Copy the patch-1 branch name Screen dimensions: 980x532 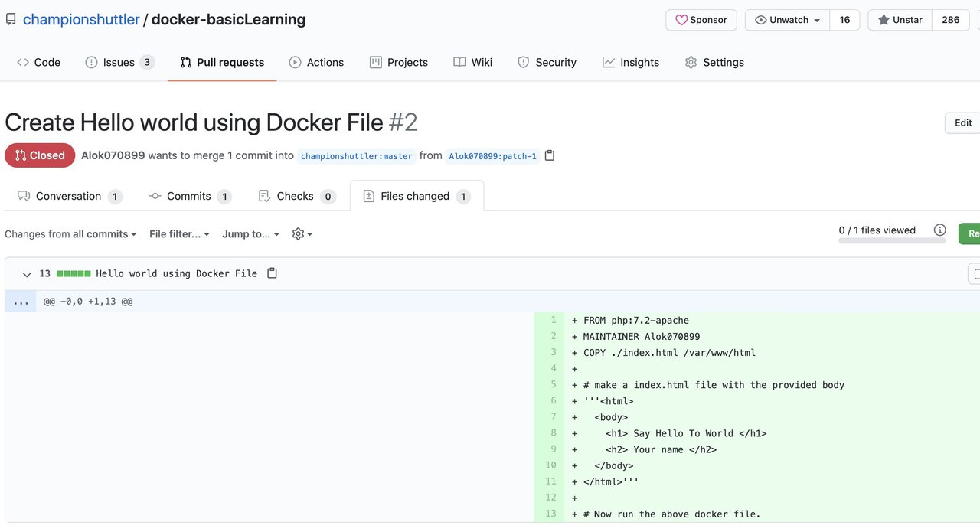tap(549, 155)
